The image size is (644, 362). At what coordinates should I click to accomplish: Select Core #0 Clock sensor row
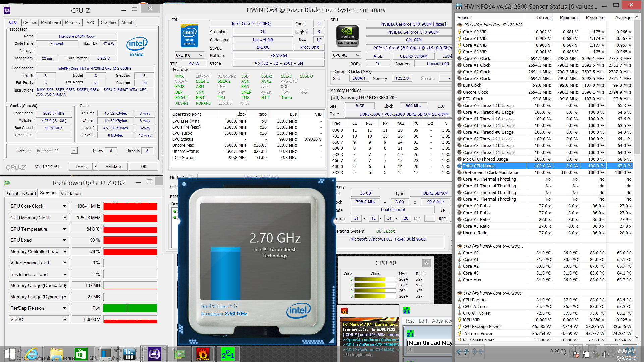click(x=545, y=58)
